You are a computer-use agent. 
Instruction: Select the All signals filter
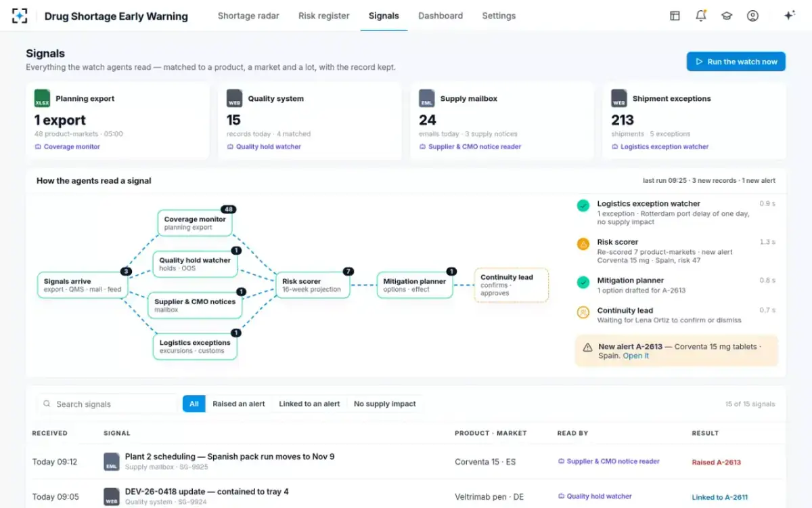[x=194, y=404]
